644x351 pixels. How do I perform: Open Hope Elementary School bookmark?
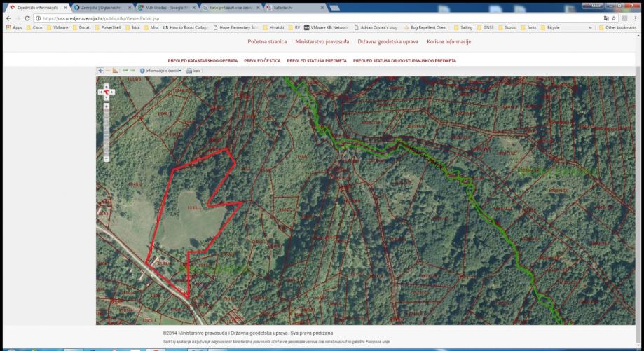point(235,27)
